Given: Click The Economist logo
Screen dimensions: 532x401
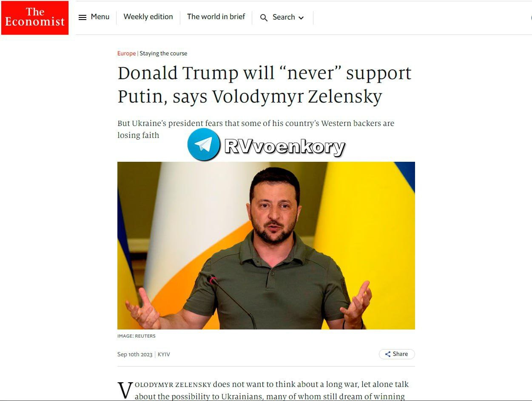Looking at the screenshot, I should (x=35, y=18).
